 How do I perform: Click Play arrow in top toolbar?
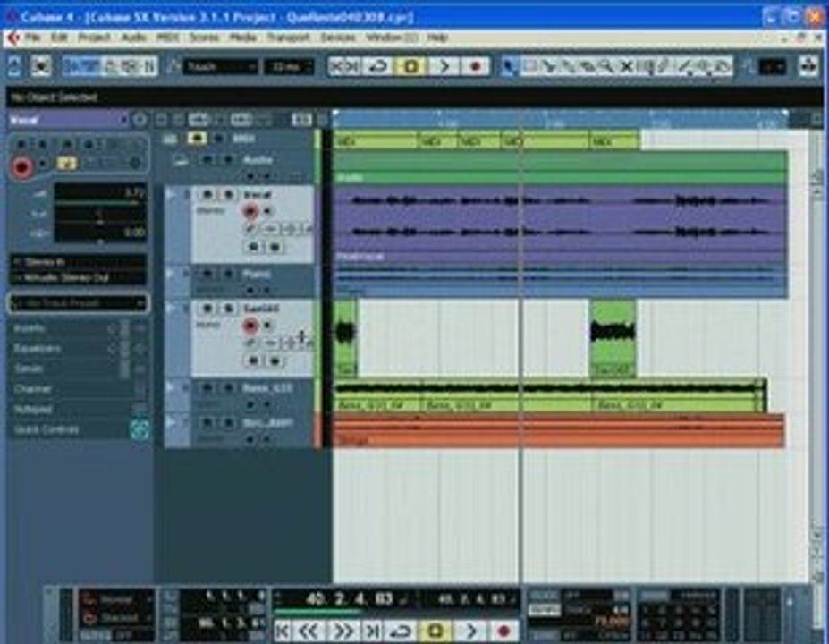(444, 66)
